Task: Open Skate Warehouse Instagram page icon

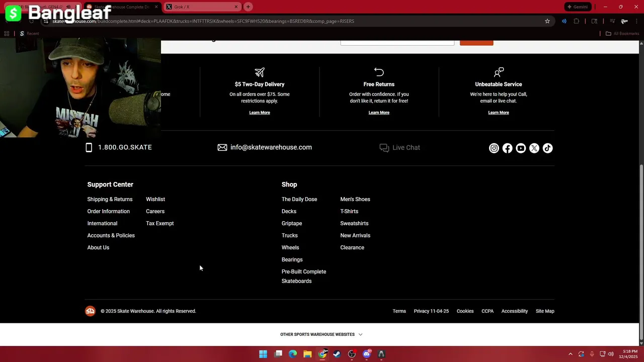Action: point(494,148)
